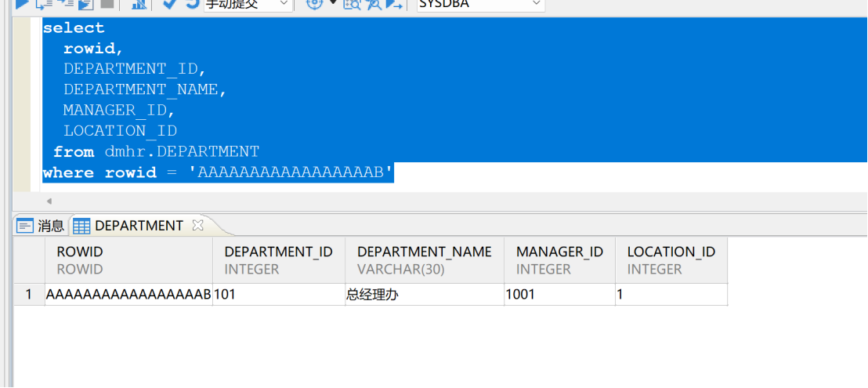Select the cell with value 101

click(278, 295)
